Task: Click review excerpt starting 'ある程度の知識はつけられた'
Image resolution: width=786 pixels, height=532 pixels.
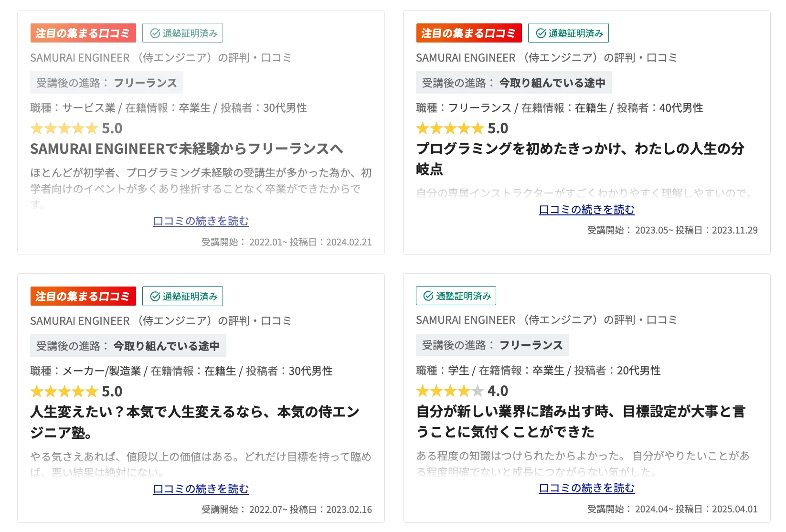Action: pyautogui.click(x=583, y=463)
